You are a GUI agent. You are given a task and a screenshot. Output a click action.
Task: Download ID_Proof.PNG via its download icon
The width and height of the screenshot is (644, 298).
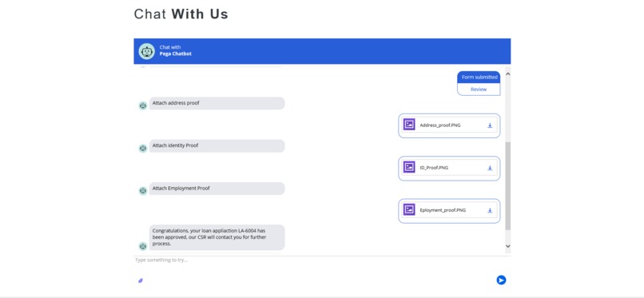490,168
